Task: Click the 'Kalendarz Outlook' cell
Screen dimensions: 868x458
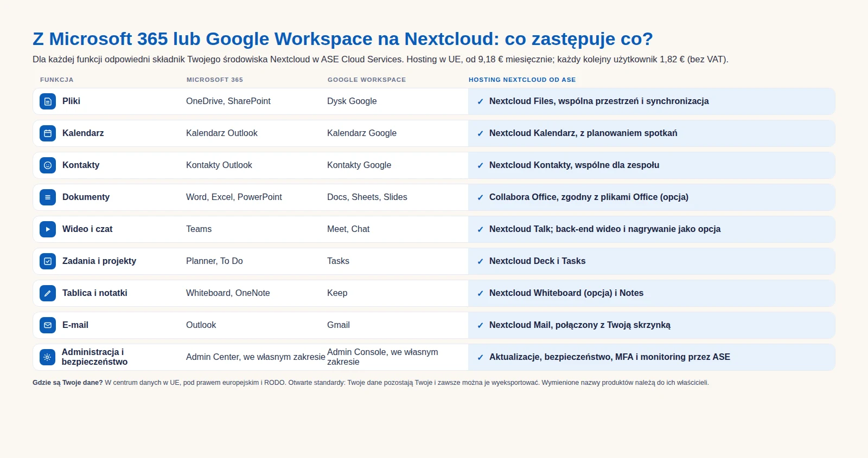Action: (222, 133)
